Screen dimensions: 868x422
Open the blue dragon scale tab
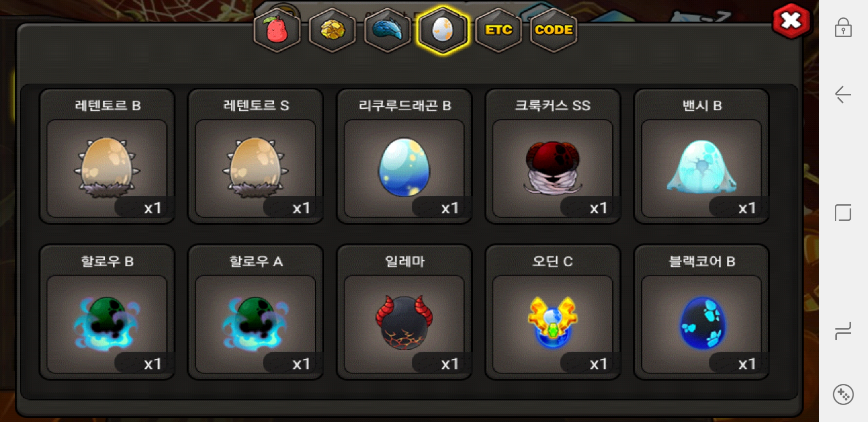click(387, 30)
